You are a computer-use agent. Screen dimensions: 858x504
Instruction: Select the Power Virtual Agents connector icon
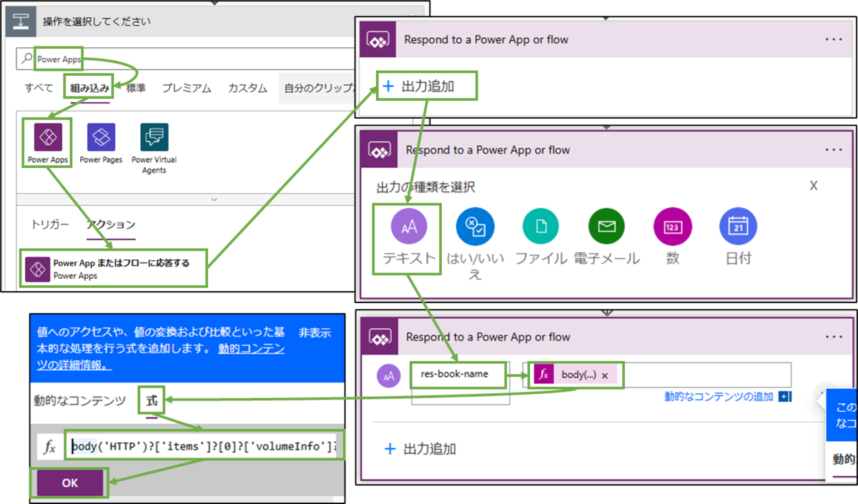click(x=154, y=137)
